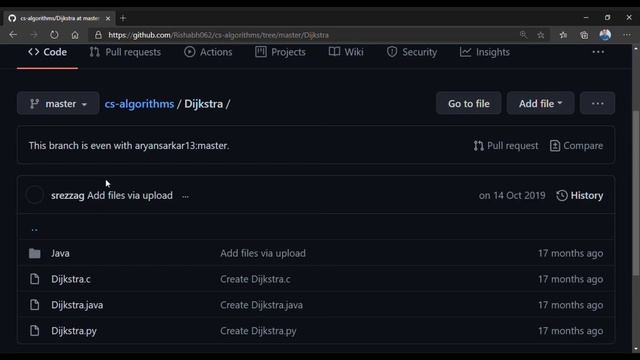
Task: Open the Insights tab
Action: click(484, 52)
